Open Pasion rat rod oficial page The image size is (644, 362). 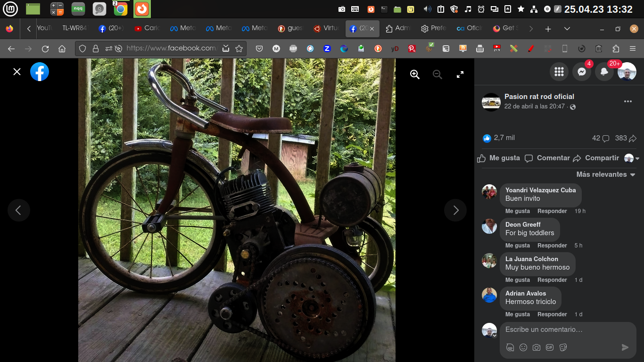[539, 96]
